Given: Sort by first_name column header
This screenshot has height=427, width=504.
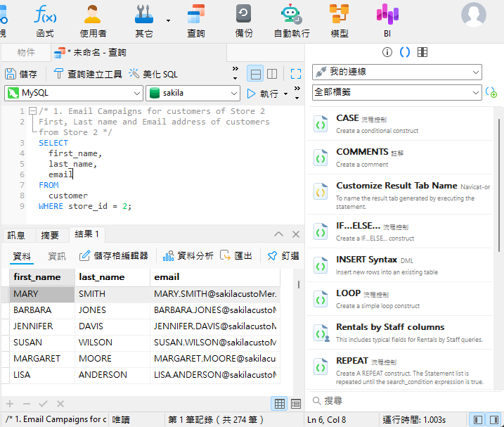Looking at the screenshot, I should (x=42, y=277).
